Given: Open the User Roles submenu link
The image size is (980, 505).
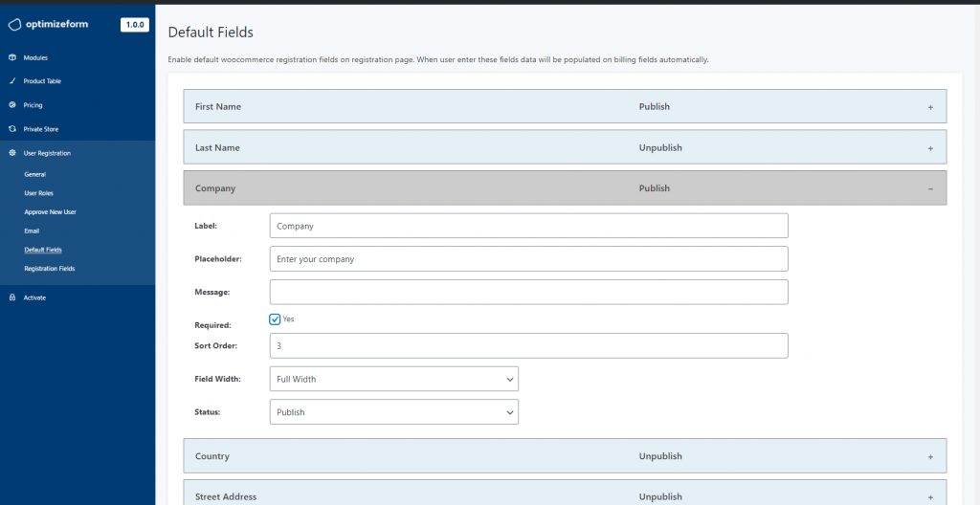Looking at the screenshot, I should click(38, 193).
